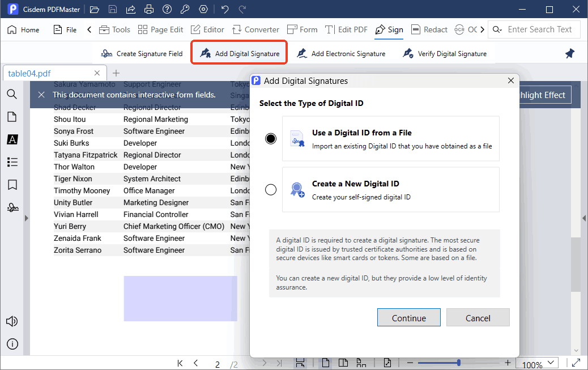Open a new tab with plus button

click(116, 73)
